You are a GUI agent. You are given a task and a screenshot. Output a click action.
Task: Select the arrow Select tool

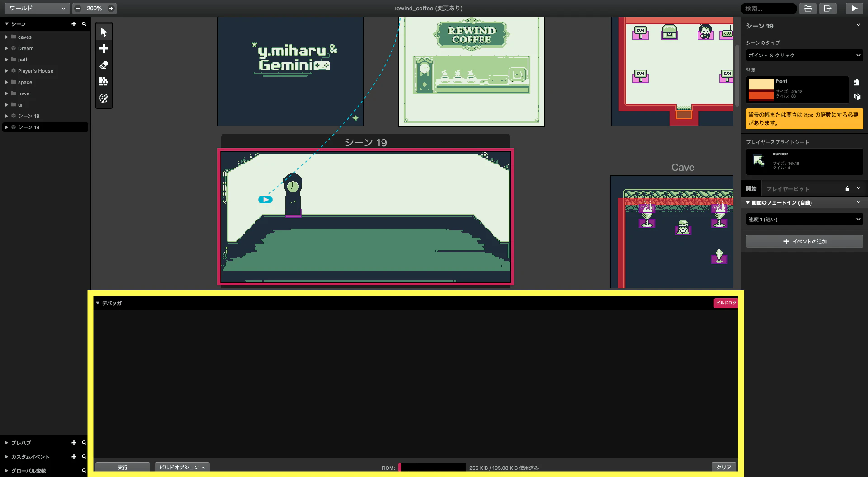pyautogui.click(x=104, y=32)
